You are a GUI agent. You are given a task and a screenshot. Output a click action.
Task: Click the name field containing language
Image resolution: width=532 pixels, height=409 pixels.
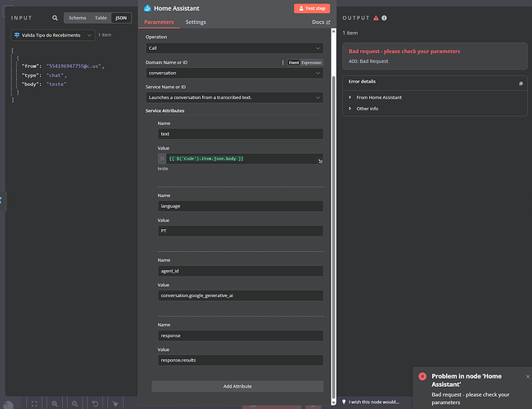(x=241, y=206)
